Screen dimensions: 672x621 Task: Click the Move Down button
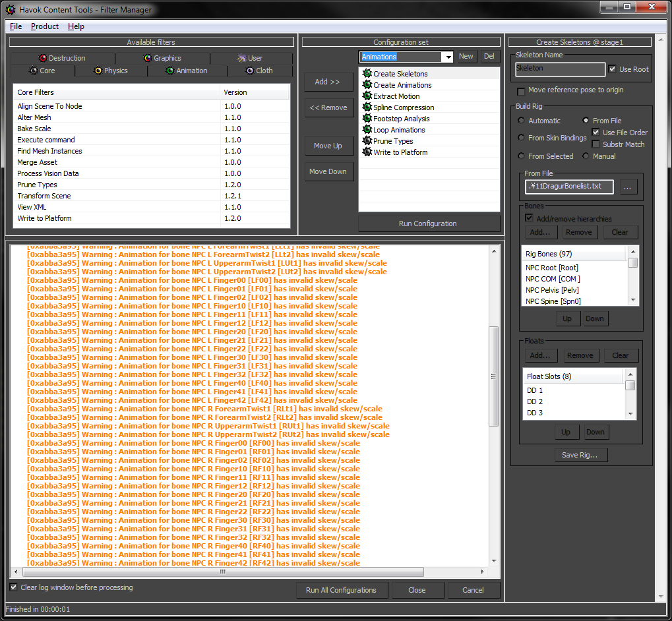(328, 171)
